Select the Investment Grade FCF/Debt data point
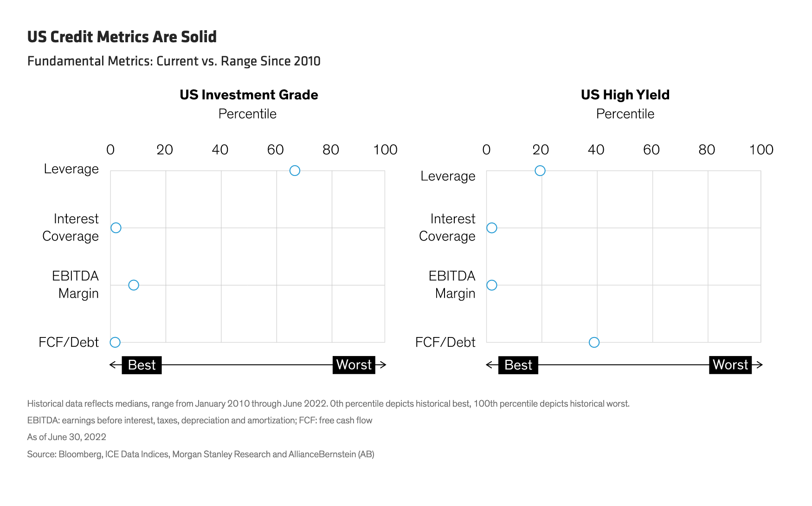The height and width of the screenshot is (506, 812). [115, 343]
